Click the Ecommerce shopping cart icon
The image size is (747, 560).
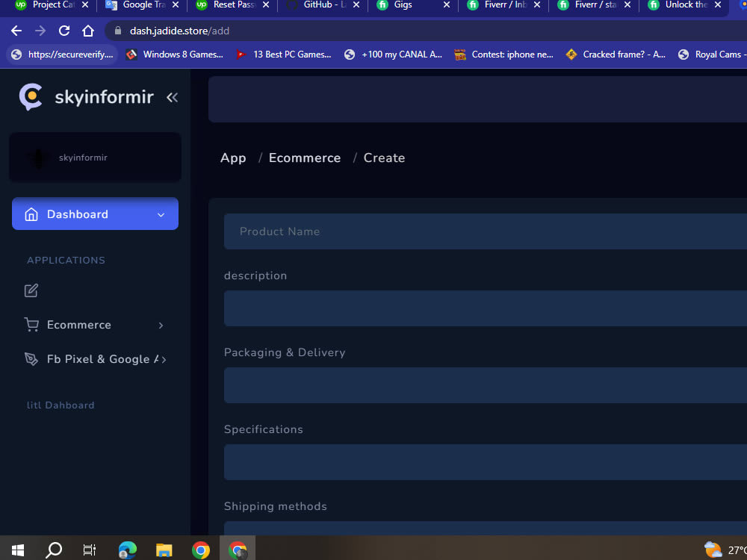[x=31, y=325]
